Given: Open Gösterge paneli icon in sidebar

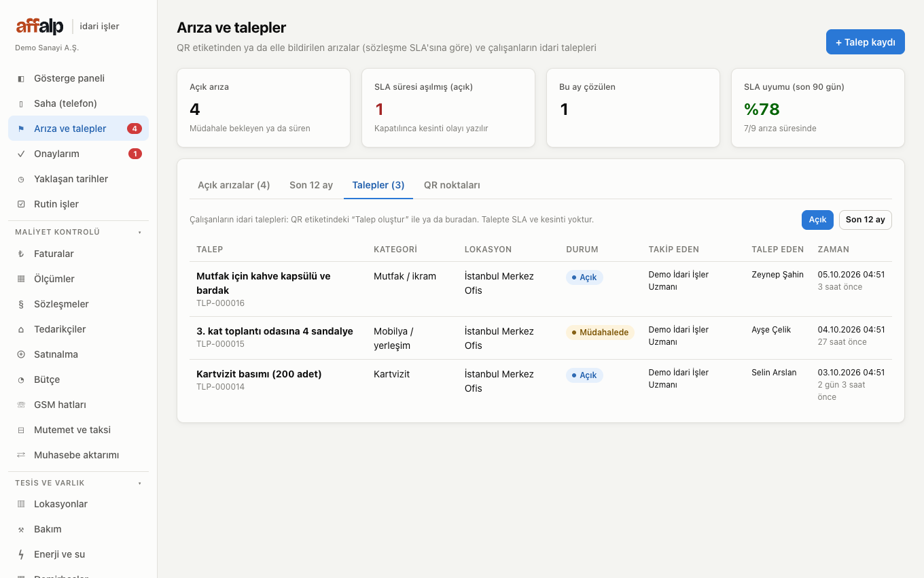Looking at the screenshot, I should pyautogui.click(x=21, y=78).
